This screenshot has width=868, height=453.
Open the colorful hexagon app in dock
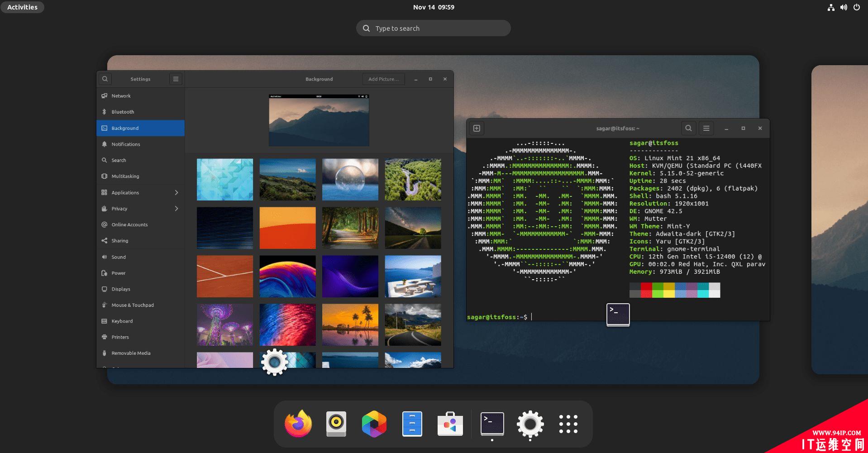click(x=374, y=424)
